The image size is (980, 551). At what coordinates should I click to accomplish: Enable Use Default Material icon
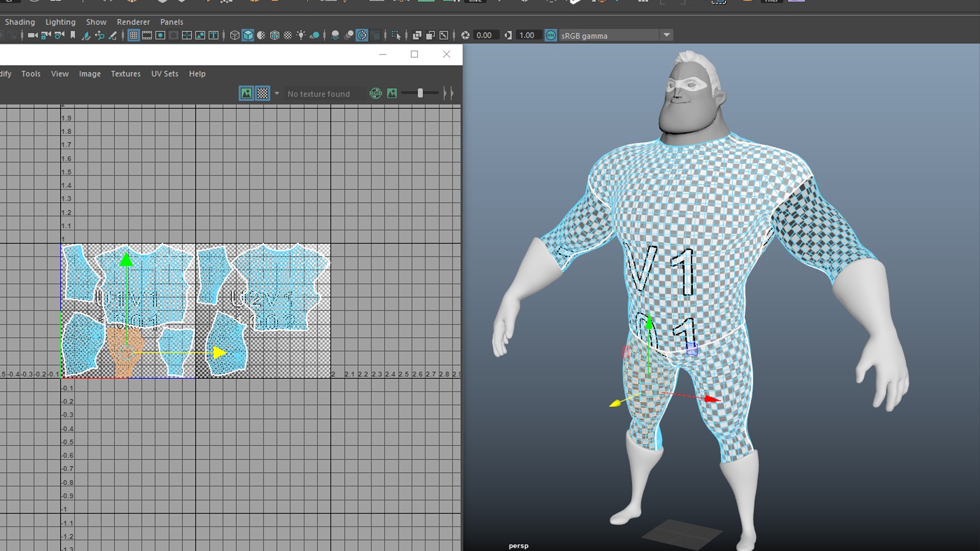tap(261, 35)
